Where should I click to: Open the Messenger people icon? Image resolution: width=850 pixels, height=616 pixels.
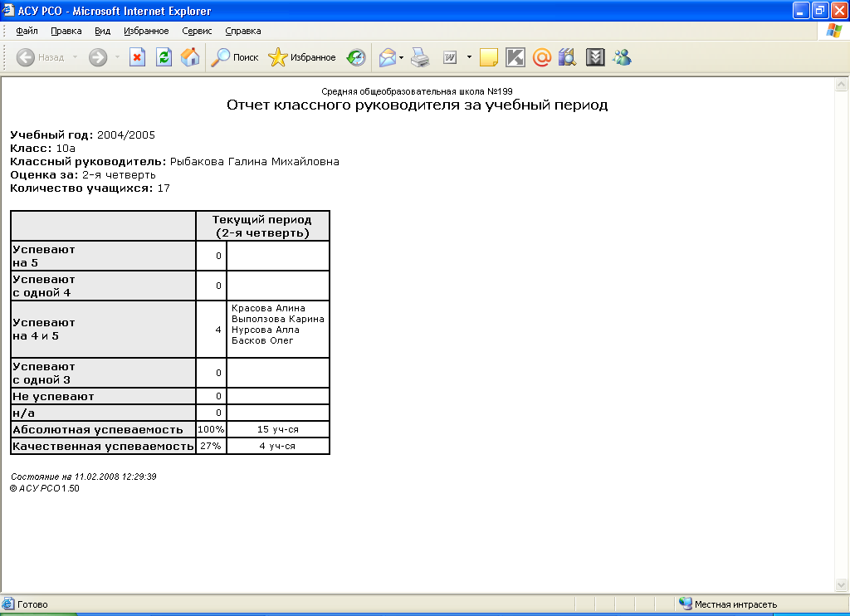pos(622,57)
